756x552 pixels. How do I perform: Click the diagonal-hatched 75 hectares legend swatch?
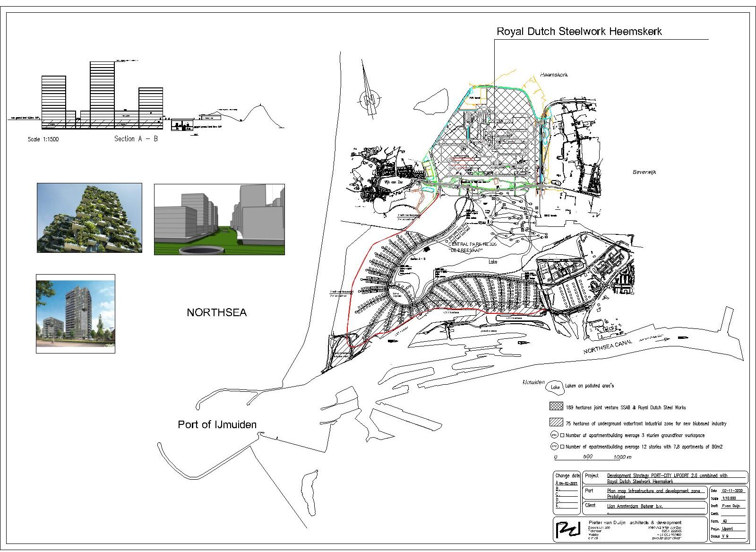click(556, 423)
